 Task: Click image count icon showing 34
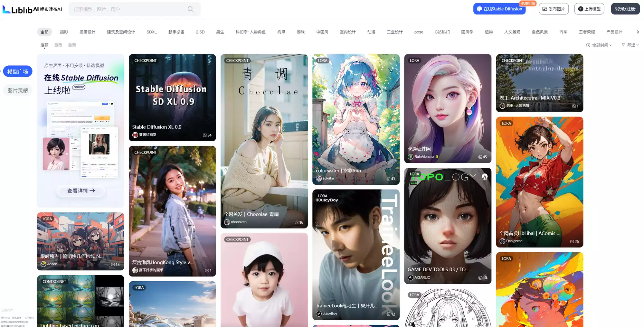pos(205,135)
